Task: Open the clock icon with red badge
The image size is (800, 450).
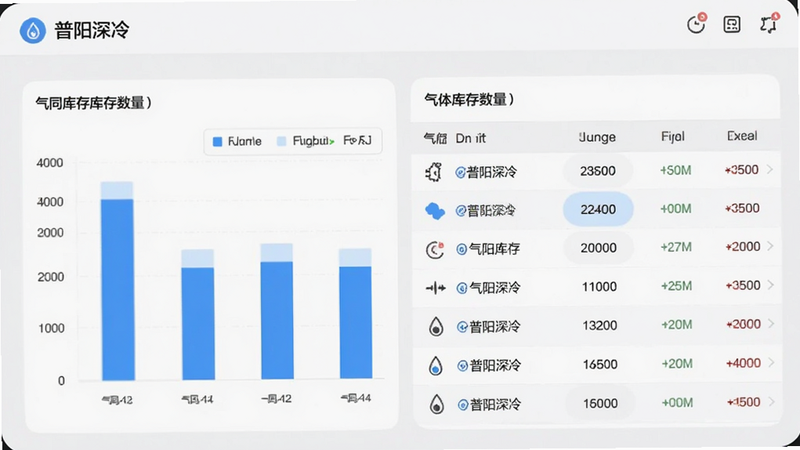Action: click(696, 23)
